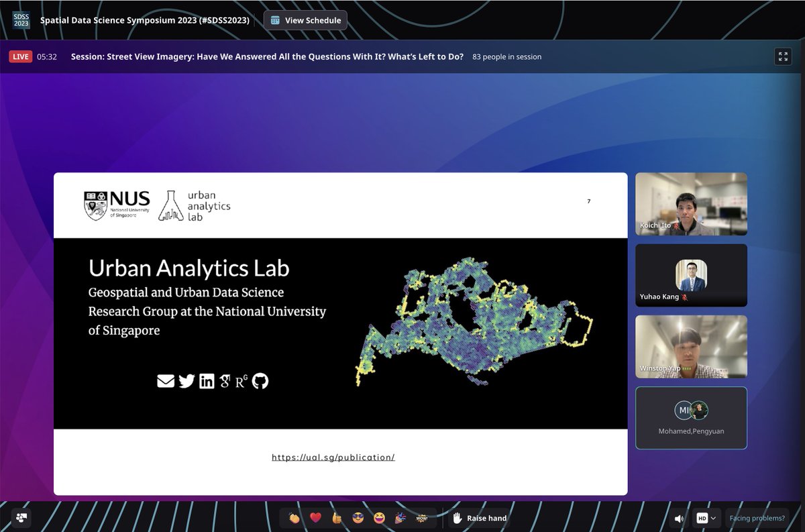This screenshot has width=805, height=532.
Task: Select Koichi Ito's video tile
Action: coord(691,204)
